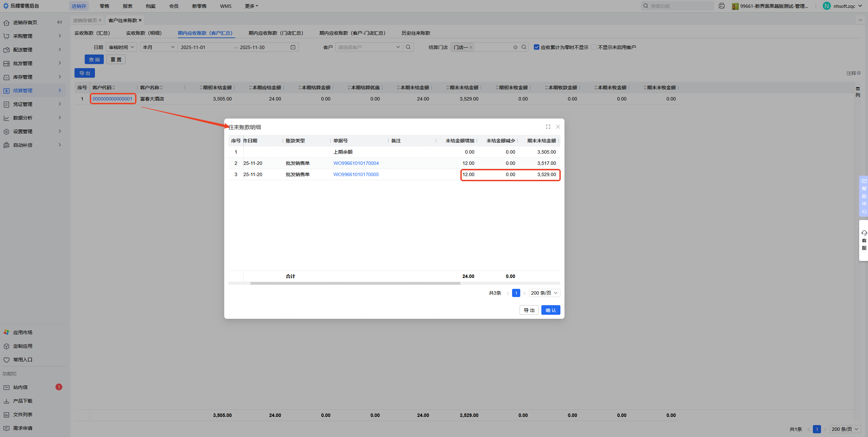Screen dimensions: 868x437
Task: Click the calendar icon in the date range
Action: (x=293, y=47)
